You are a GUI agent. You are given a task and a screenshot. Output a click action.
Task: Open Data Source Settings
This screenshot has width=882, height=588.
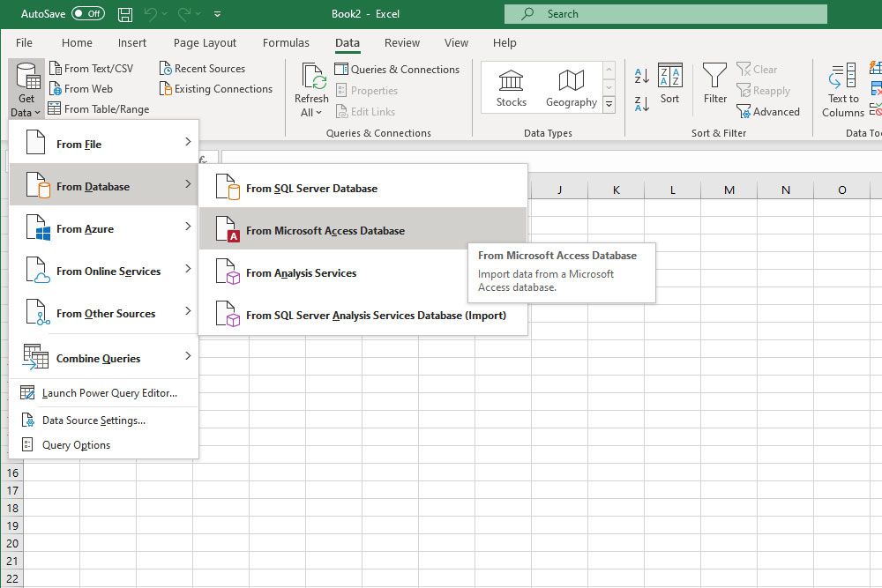[104, 420]
